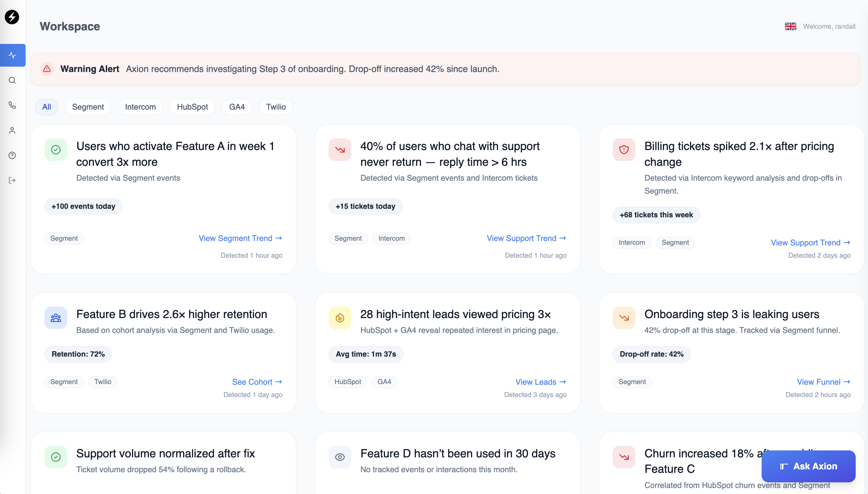This screenshot has height=494, width=868.
Task: Click the Warning Alert label
Action: pyautogui.click(x=90, y=69)
